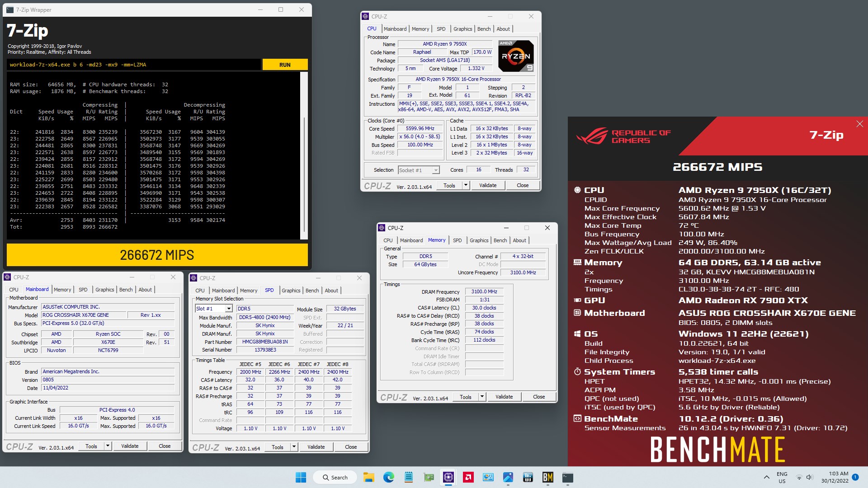Screen dimensions: 868x488
Task: Show hidden tray icons chevron
Action: [x=767, y=477]
